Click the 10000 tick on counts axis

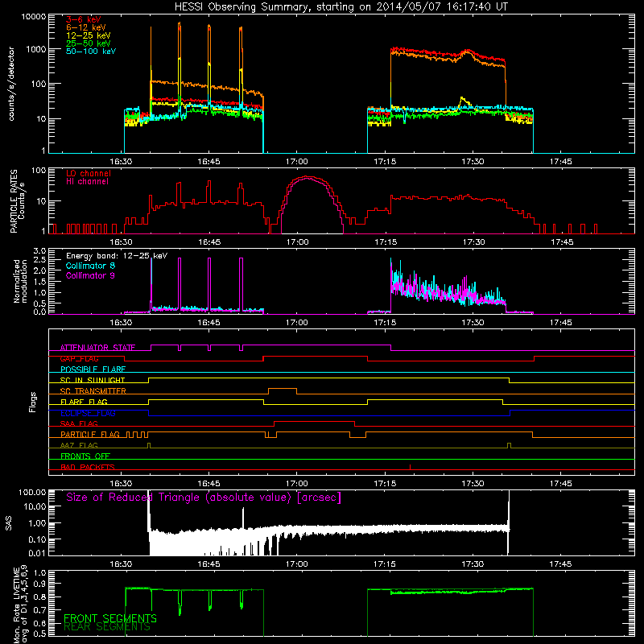[34, 17]
